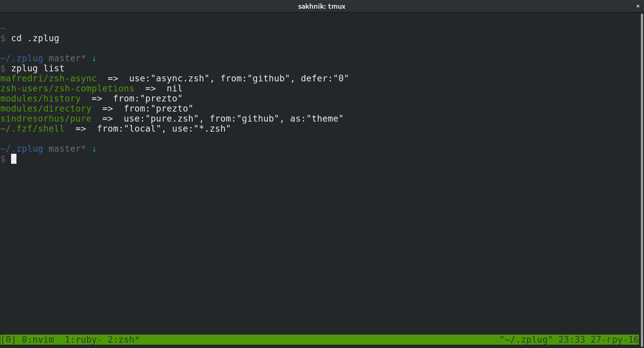Click the modules/directory plugin name
Screen dimensions: 644x348
point(46,109)
